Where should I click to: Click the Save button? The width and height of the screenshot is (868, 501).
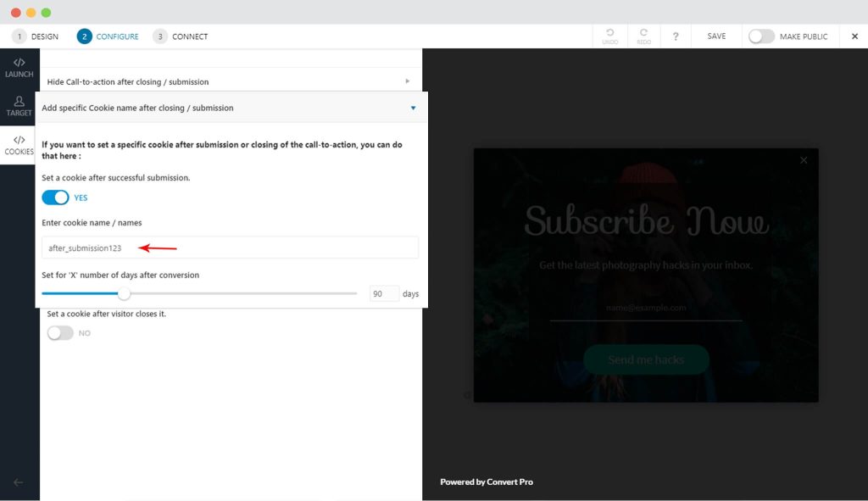click(x=716, y=36)
